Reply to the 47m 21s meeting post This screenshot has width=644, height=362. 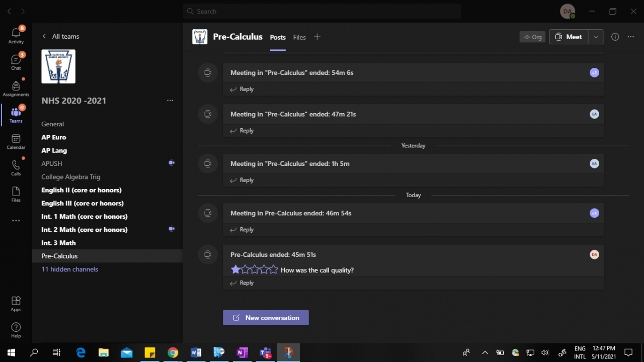(x=242, y=130)
